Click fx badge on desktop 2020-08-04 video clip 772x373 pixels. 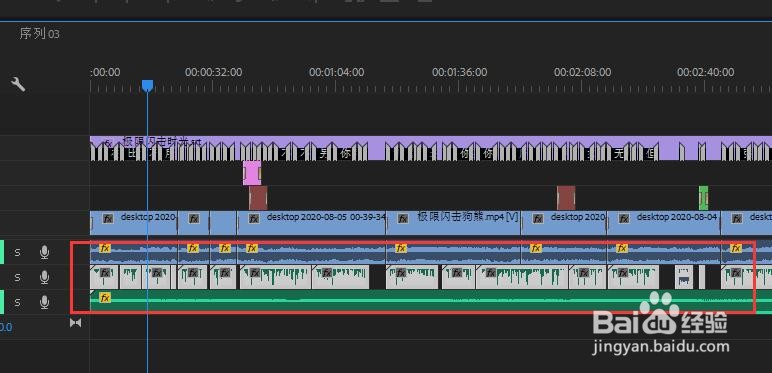point(624,218)
